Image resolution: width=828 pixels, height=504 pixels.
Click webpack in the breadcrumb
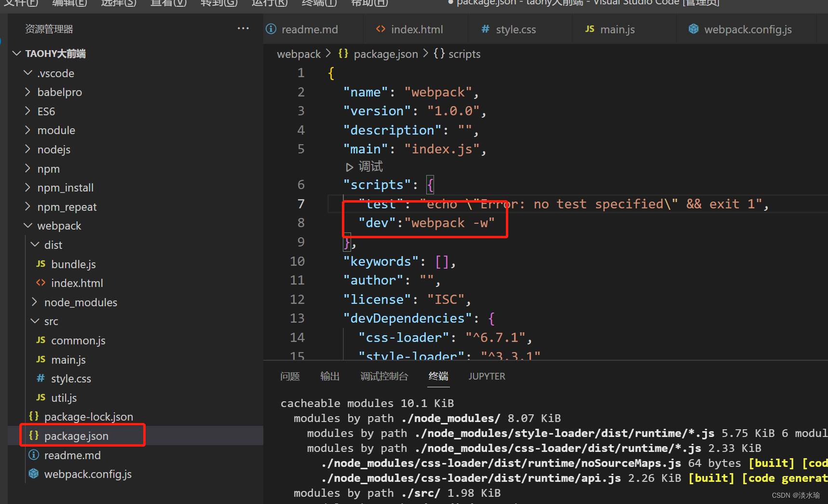(x=299, y=54)
